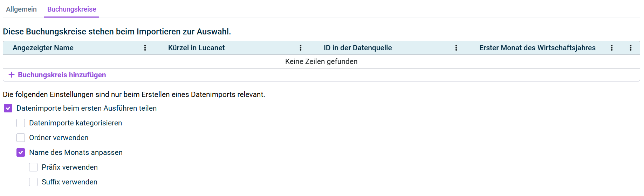Click the Buchungskreis hinzufügen link text
The image size is (644, 196).
62,75
